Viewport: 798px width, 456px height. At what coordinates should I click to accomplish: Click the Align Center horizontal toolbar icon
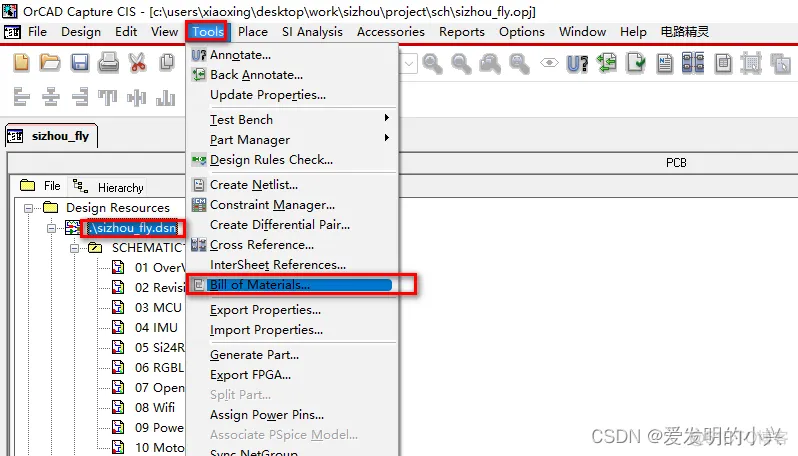click(x=50, y=97)
